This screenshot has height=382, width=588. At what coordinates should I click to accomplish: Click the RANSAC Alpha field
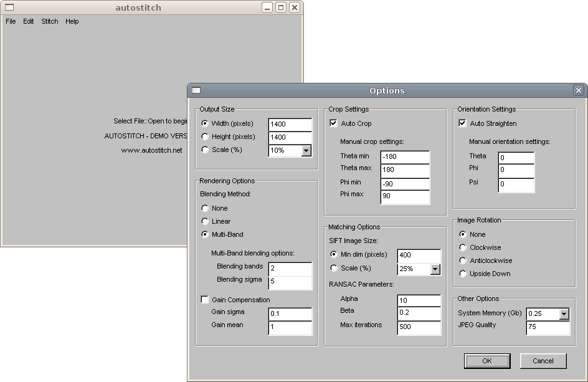pos(419,300)
